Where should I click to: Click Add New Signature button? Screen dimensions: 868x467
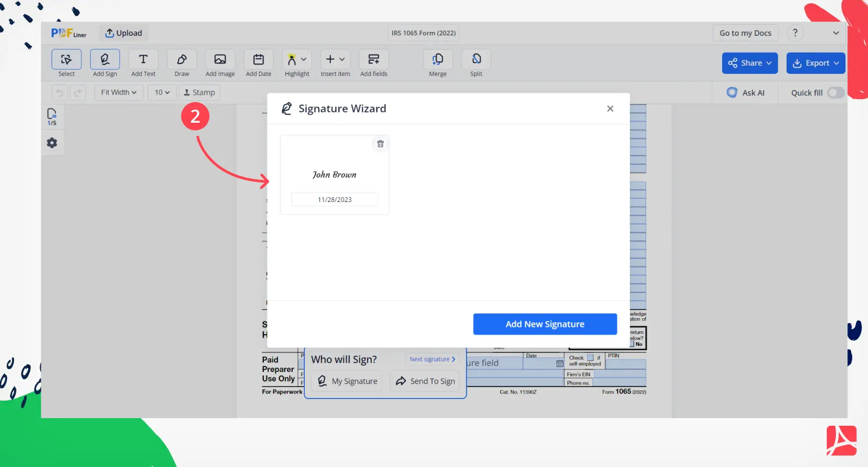pyautogui.click(x=545, y=324)
